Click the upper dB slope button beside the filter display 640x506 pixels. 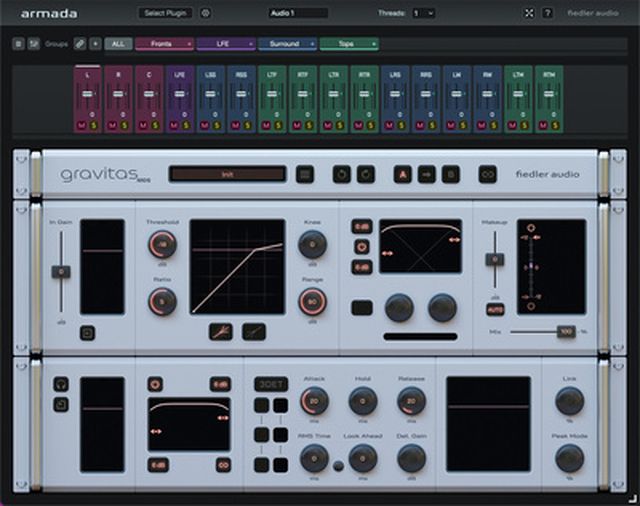pos(362,226)
